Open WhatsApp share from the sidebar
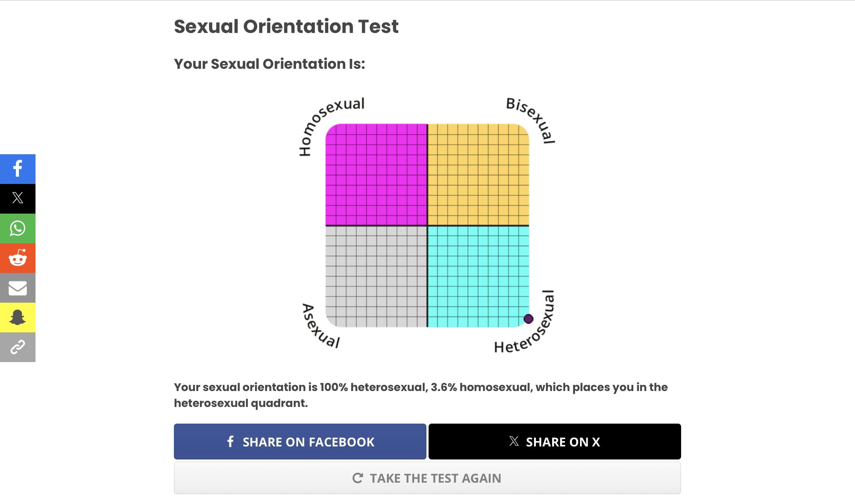Viewport: 855px width, 504px height. pyautogui.click(x=17, y=228)
